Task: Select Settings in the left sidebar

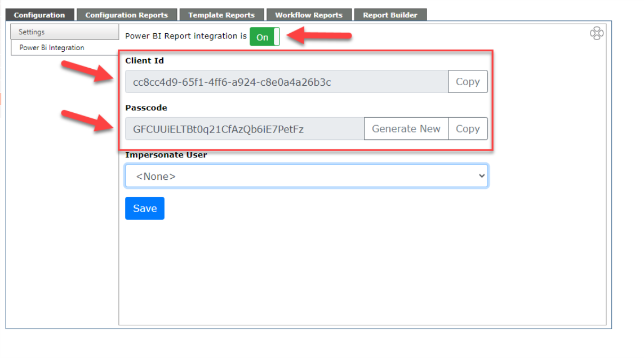Action: point(65,32)
